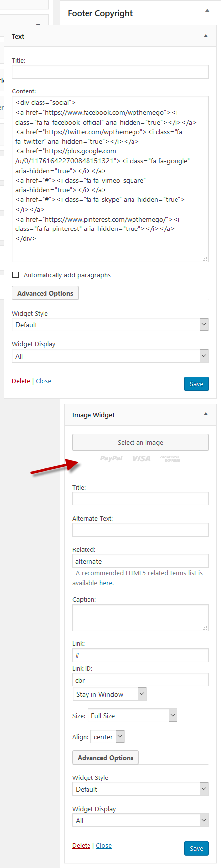This screenshot has height=868, width=221.
Task: Save the Image Widget
Action: pos(196,849)
